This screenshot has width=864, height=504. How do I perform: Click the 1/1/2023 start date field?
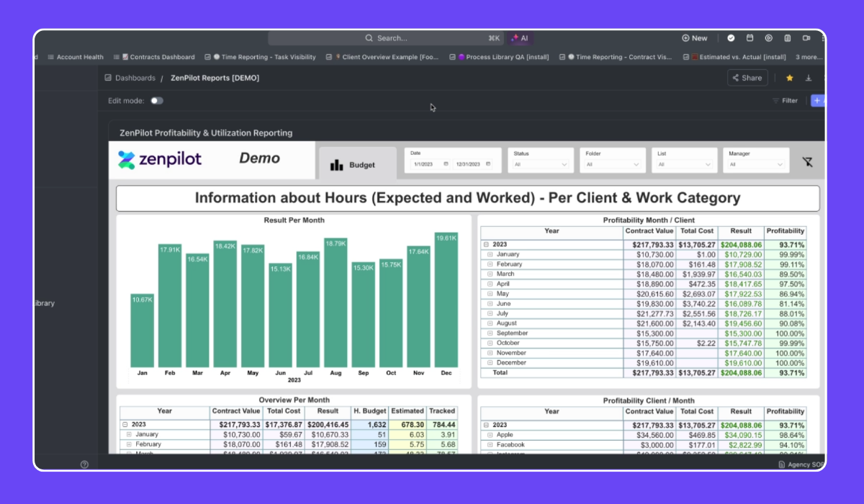coord(425,164)
